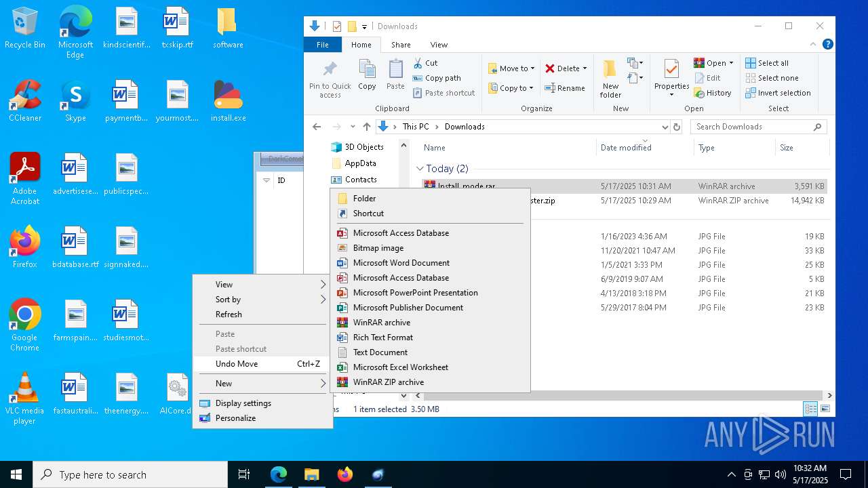Click the Explorer help question mark icon
This screenshot has height=488, width=868.
click(x=827, y=45)
